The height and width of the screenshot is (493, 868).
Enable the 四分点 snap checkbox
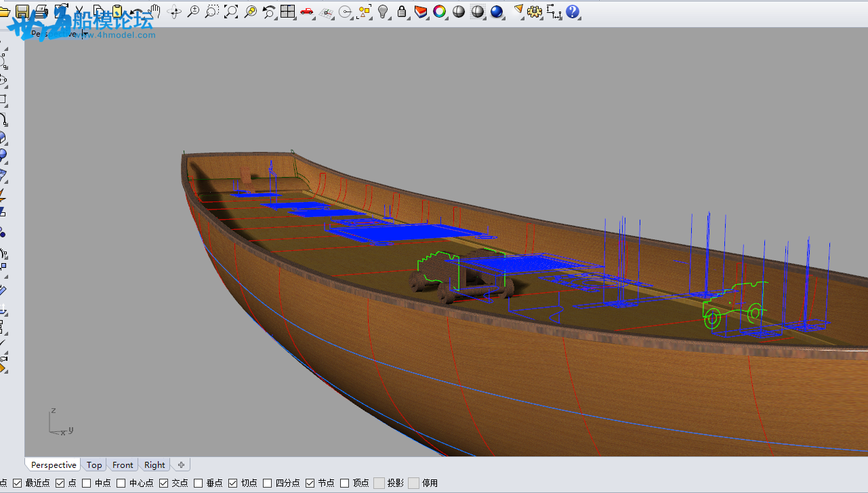(268, 483)
